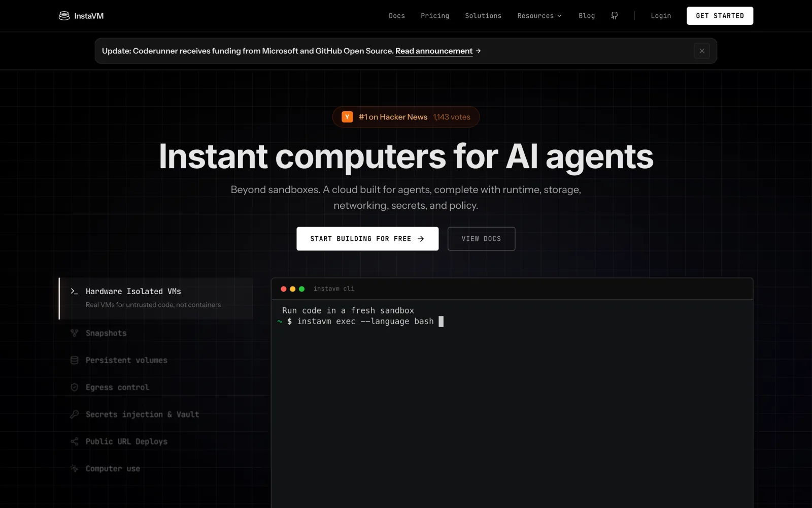Click the InstaVM brand name text

point(89,16)
